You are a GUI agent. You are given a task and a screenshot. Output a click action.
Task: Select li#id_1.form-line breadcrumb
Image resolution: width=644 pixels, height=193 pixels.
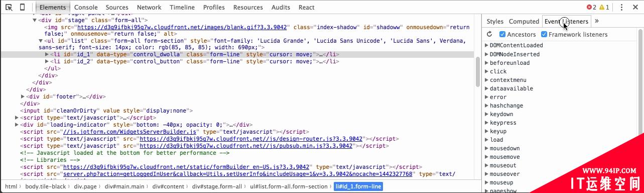358,186
